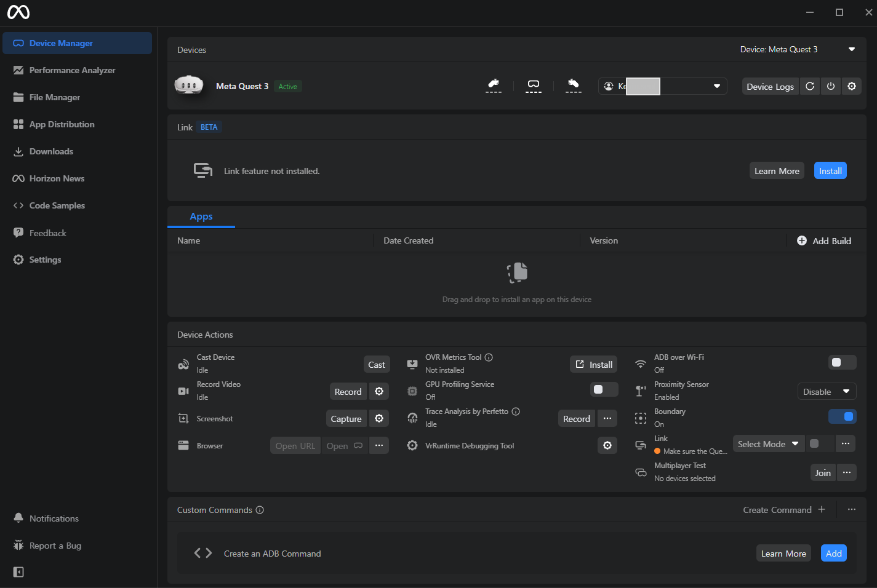
Task: Open Link Select Mode dropdown
Action: (769, 444)
